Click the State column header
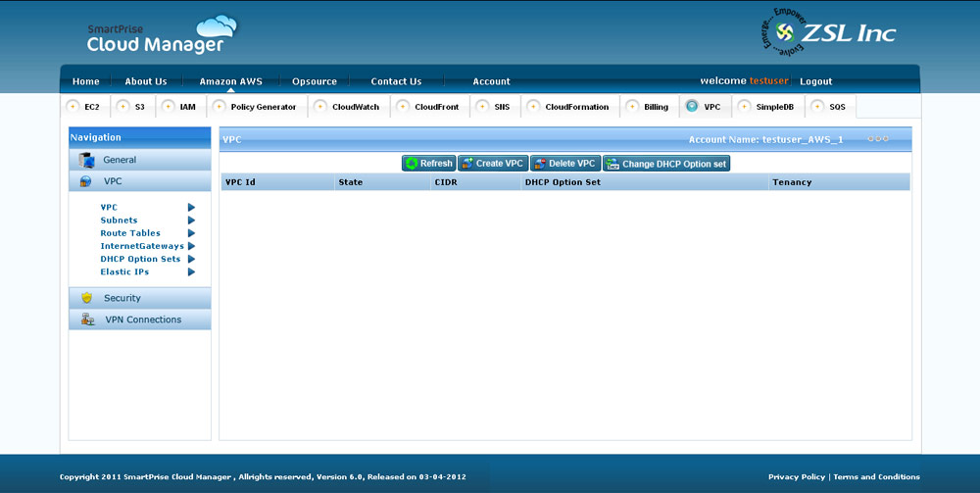 pos(382,182)
